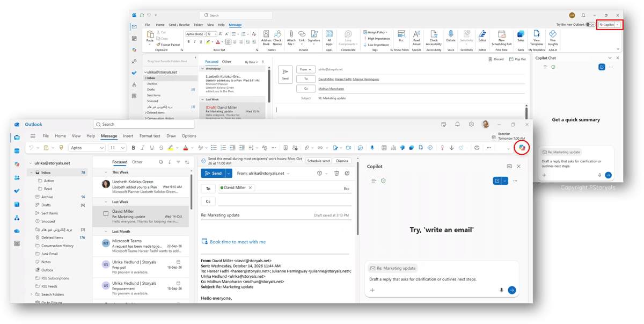Image resolution: width=644 pixels, height=324 pixels.
Task: Open the Message tab in new Outlook
Action: pyautogui.click(x=109, y=136)
